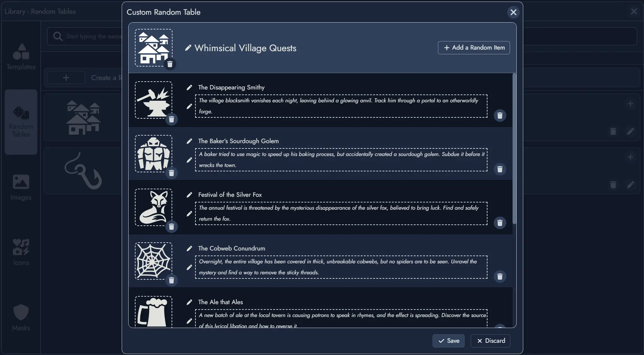Screen dimensions: 644x355
Task: Click delete icon on Festival of the Silver Fox
Action: [x=500, y=223]
